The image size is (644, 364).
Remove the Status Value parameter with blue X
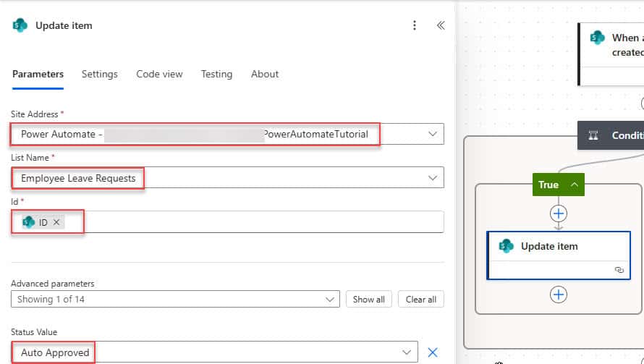[433, 352]
